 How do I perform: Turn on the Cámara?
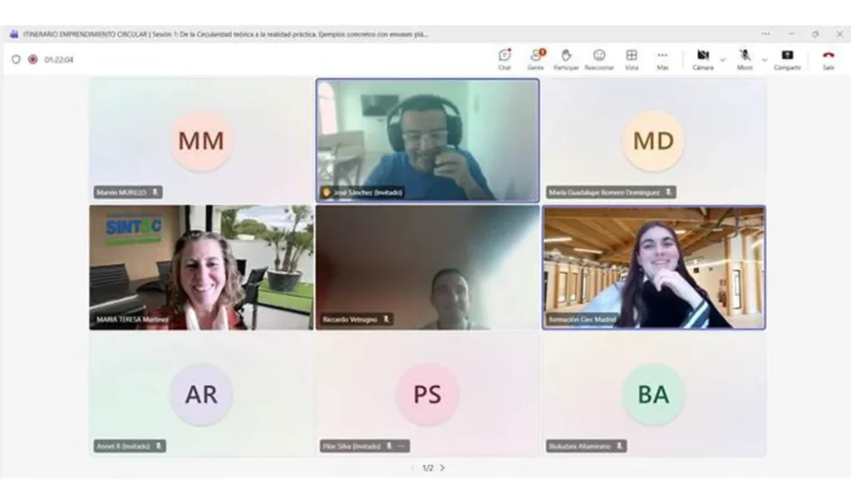pos(702,58)
